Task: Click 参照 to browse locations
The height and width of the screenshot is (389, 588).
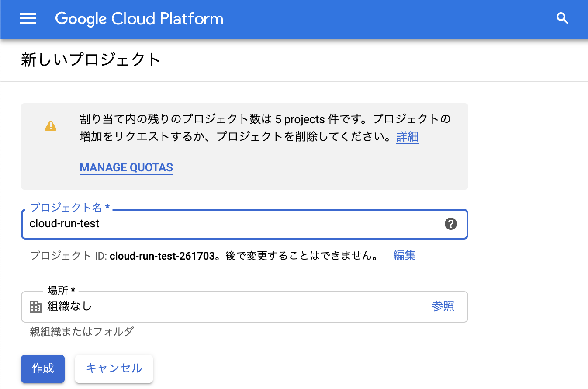Action: click(443, 306)
